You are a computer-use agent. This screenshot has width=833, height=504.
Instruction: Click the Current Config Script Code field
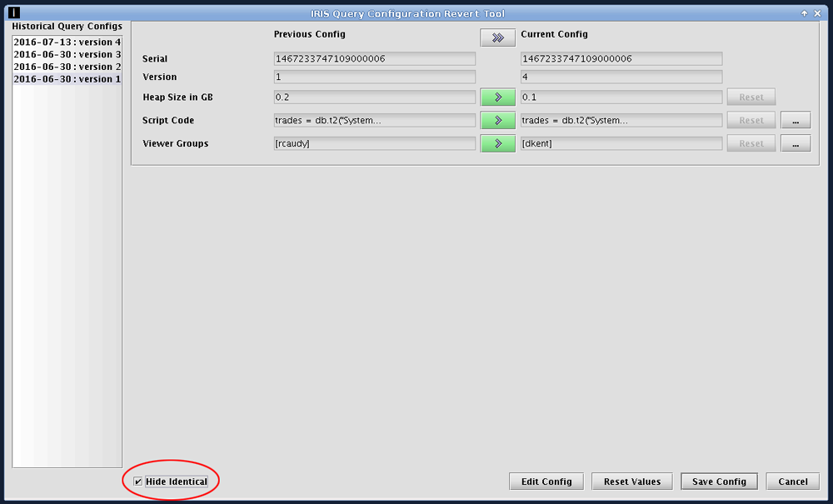(621, 121)
